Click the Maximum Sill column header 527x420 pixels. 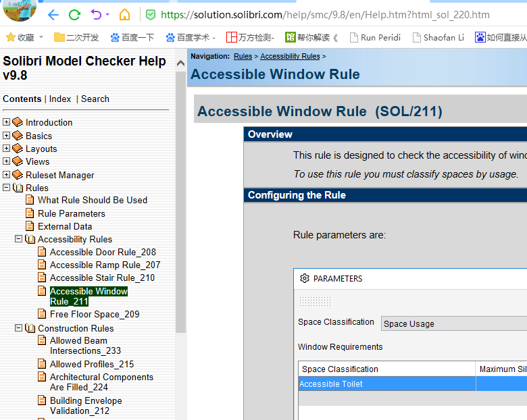pos(501,369)
